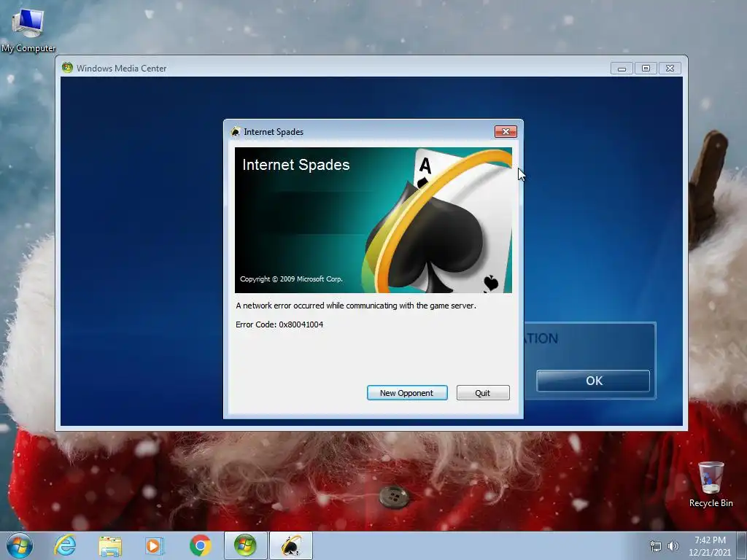Switch to Internet Spades taskbar button

pos(291,545)
